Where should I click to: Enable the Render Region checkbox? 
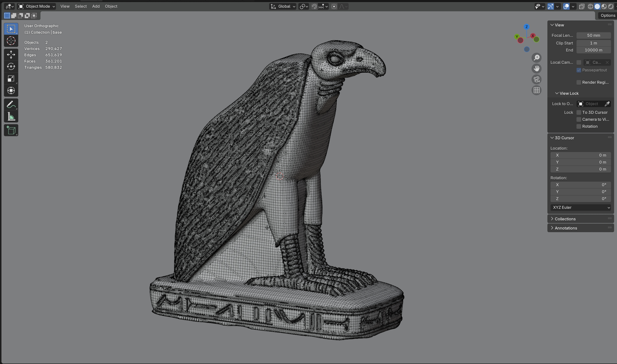pyautogui.click(x=579, y=83)
